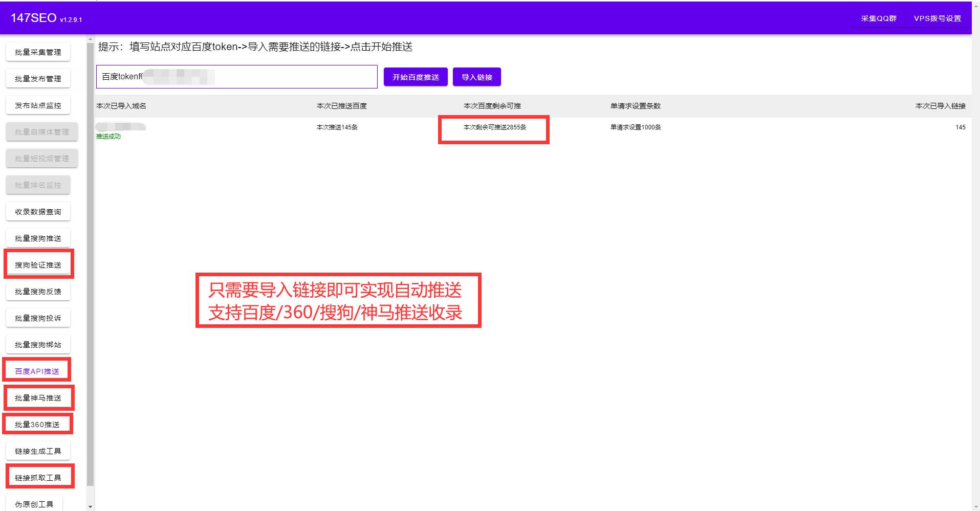Open 链接生成工具
Screen dimensions: 980x511
point(38,451)
